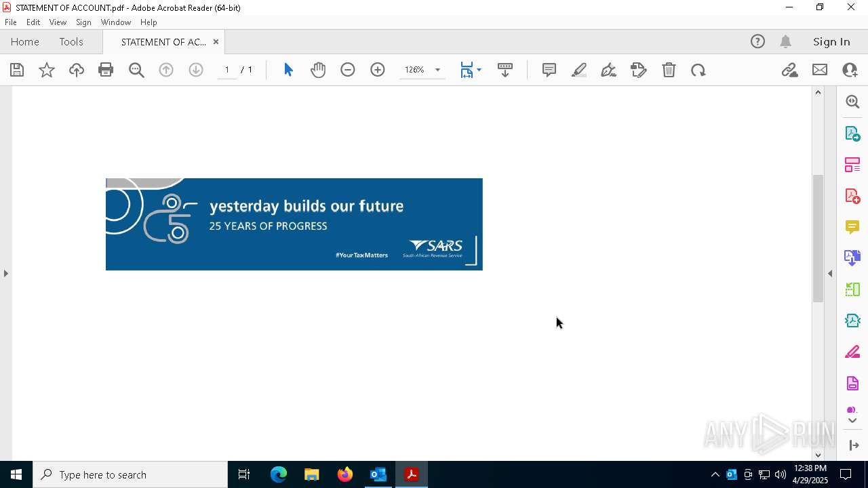The width and height of the screenshot is (868, 488).
Task: Open the Combine Files tool in the right pane
Action: pyautogui.click(x=852, y=258)
